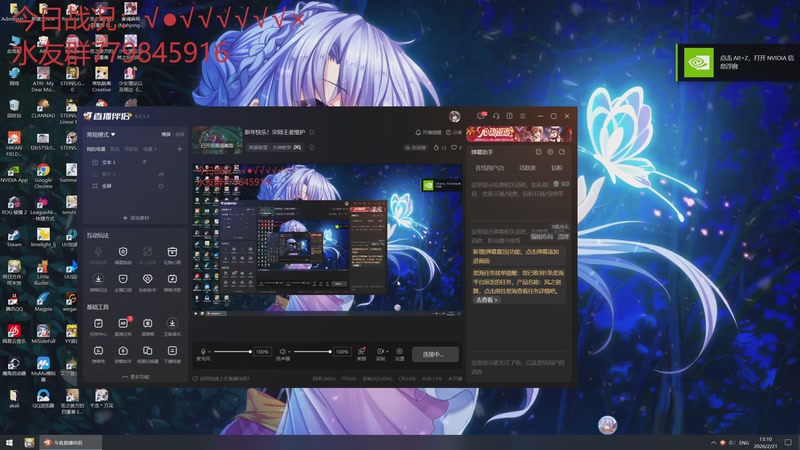Switch to 竖屏 portrait mode
This screenshot has height=450, width=800.
tap(180, 134)
